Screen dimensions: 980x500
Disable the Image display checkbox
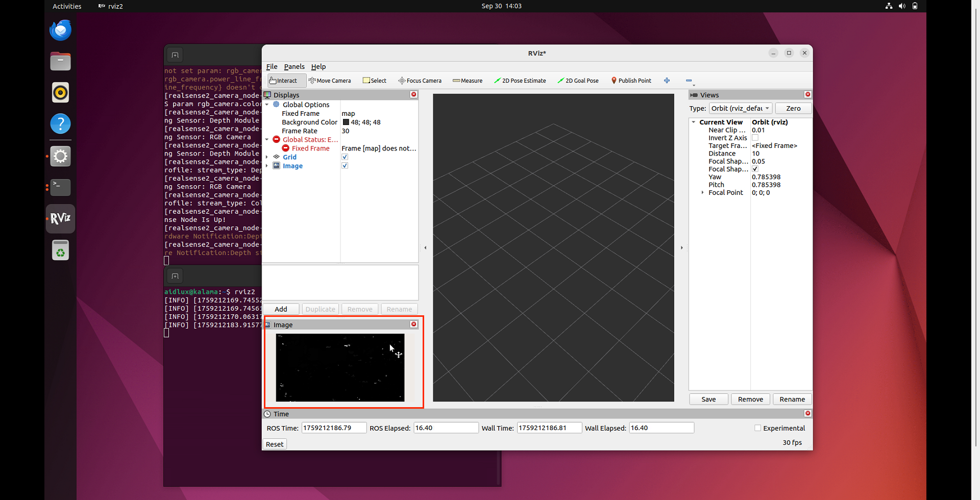(345, 166)
